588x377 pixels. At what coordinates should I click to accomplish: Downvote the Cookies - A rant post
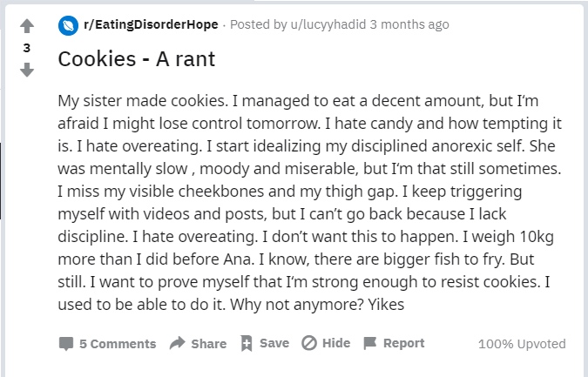pyautogui.click(x=27, y=70)
